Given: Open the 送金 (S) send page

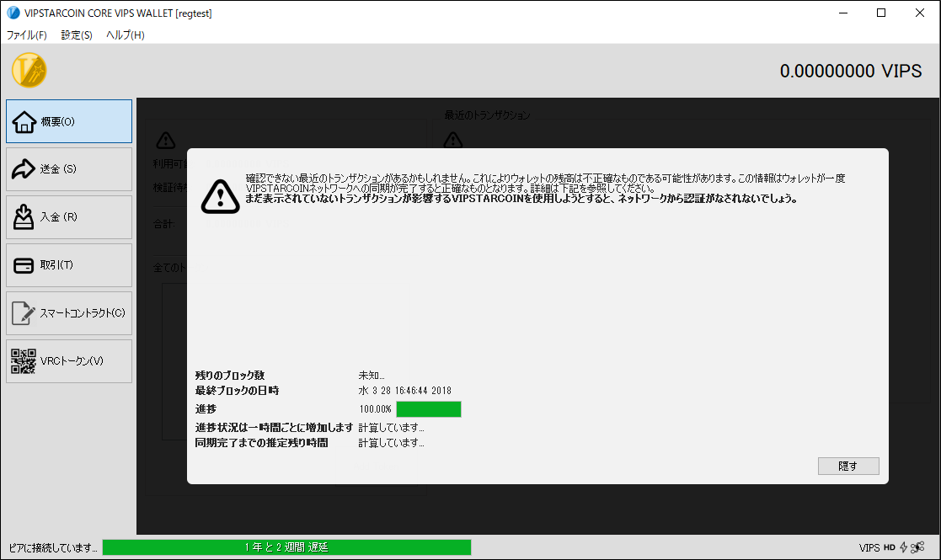Looking at the screenshot, I should [69, 169].
